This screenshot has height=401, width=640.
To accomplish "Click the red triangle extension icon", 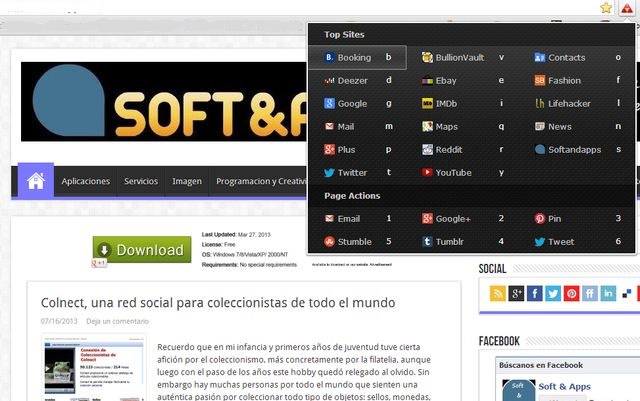I will click(x=627, y=8).
